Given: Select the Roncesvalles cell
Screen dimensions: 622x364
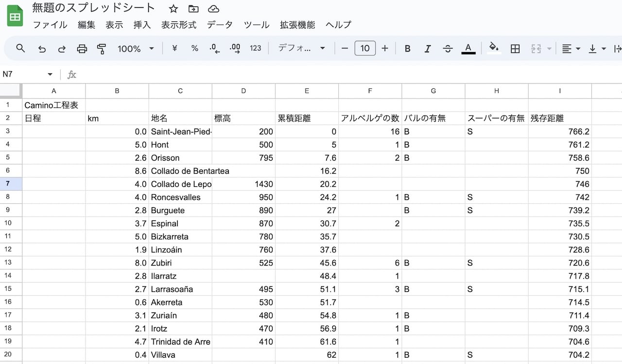Looking at the screenshot, I should (x=180, y=197).
